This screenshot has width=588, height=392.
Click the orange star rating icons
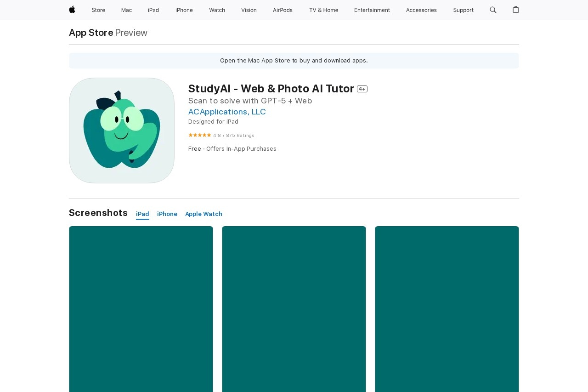(199, 135)
